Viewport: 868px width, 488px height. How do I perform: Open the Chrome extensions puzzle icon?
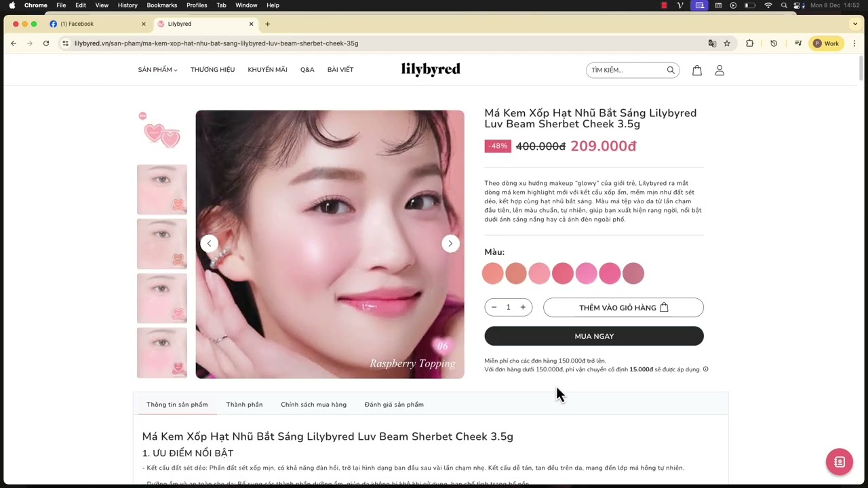749,43
